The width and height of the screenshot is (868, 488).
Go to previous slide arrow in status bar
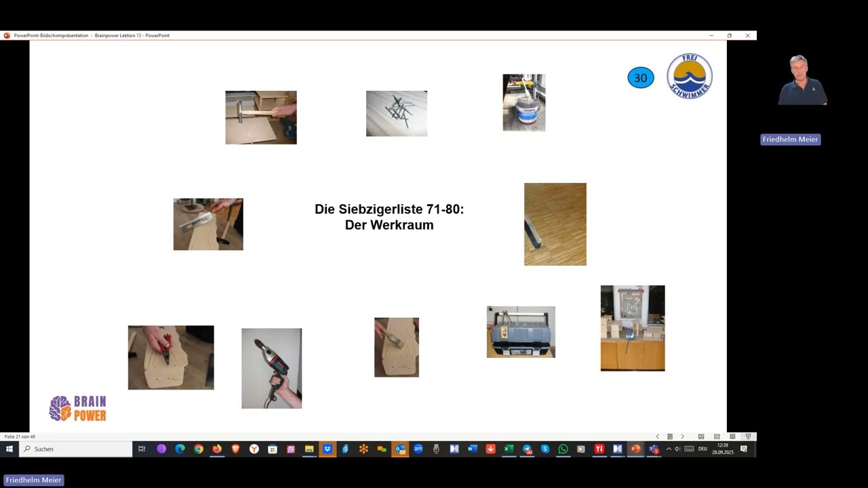(x=657, y=436)
